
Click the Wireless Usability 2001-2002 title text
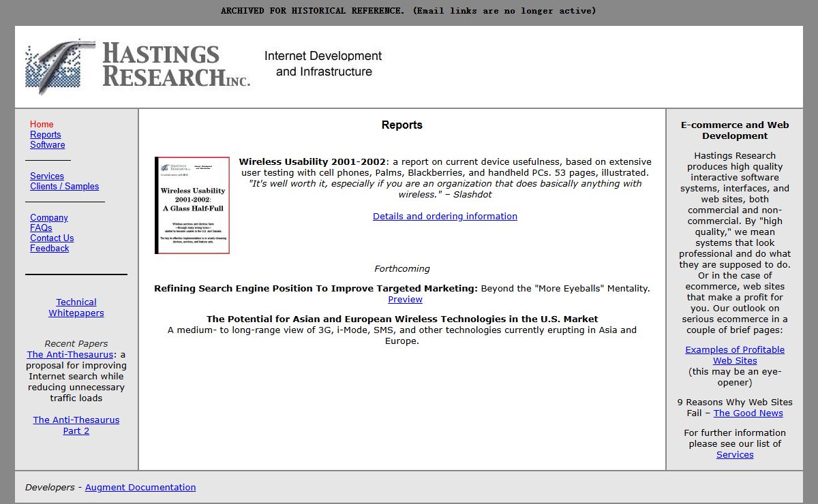point(312,161)
